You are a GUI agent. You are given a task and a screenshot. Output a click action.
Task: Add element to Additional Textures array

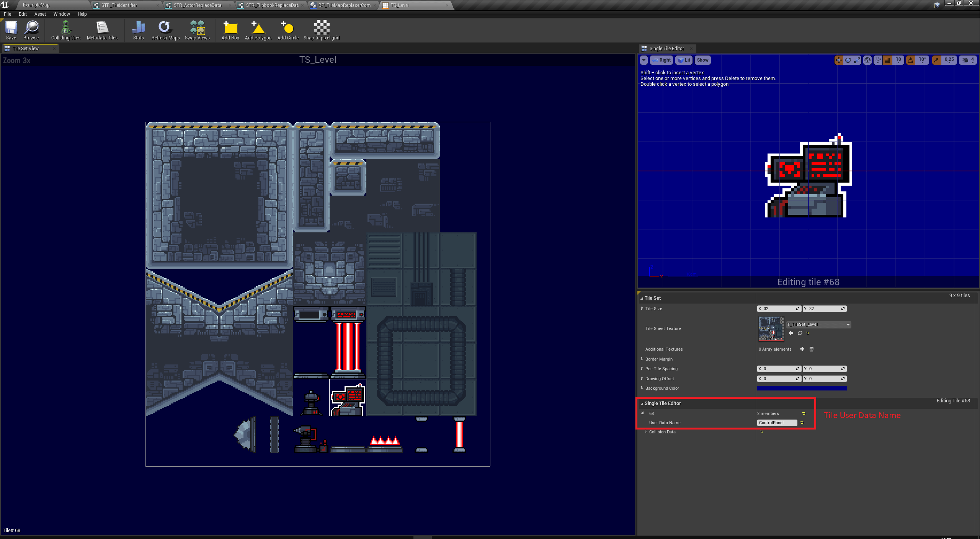[802, 349]
